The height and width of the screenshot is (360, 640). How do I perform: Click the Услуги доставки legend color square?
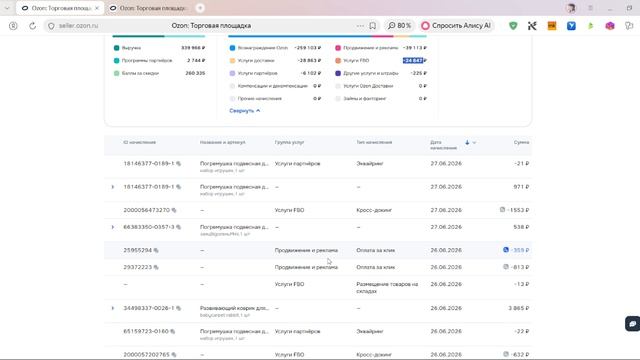(x=232, y=60)
